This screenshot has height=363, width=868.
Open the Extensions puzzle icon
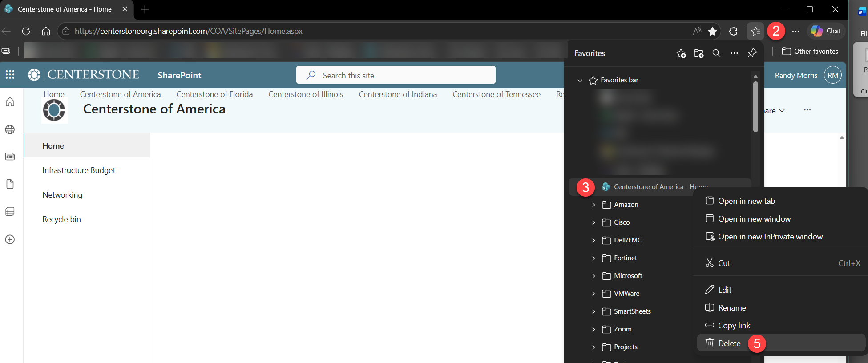(x=733, y=31)
